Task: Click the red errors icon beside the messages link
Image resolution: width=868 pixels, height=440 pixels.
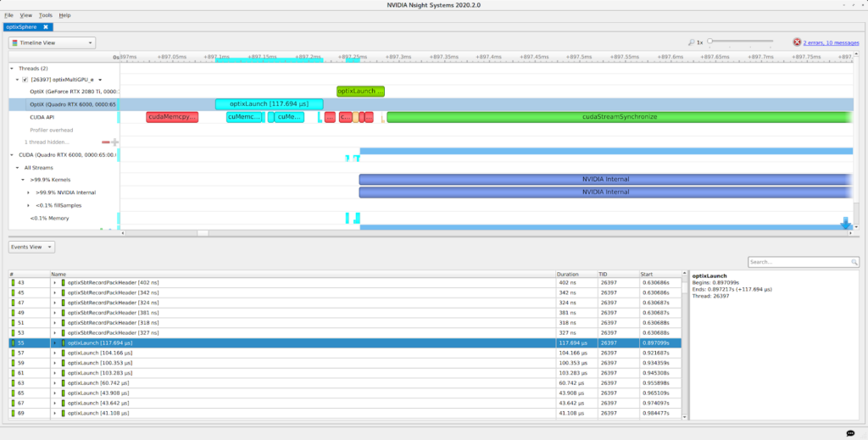Action: pos(797,42)
